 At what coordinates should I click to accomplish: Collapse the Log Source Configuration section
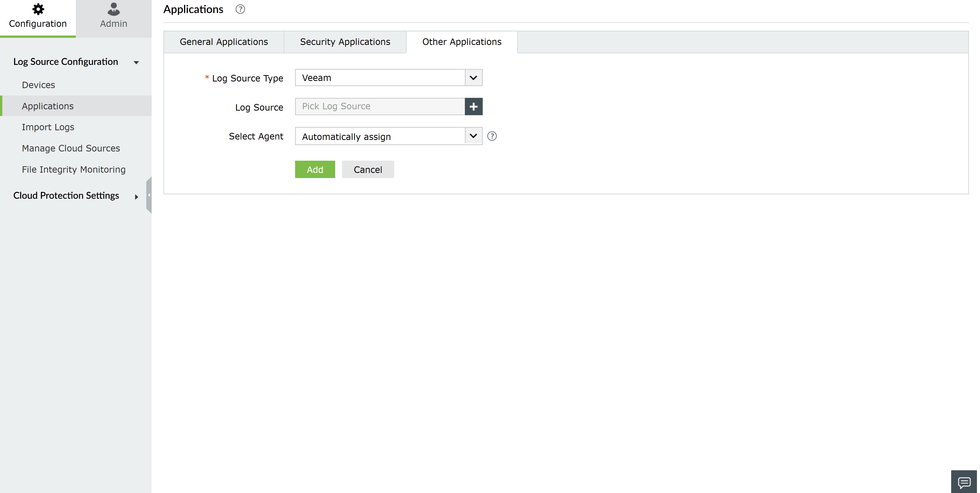[136, 62]
